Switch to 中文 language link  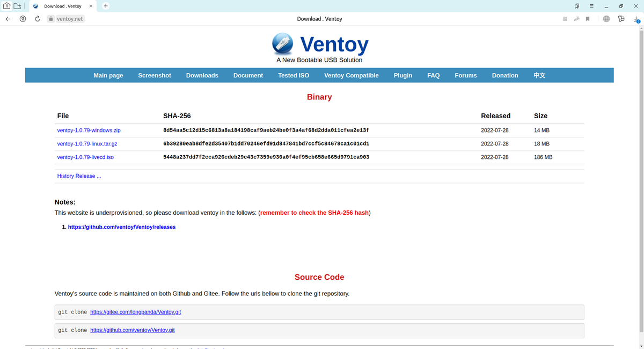tap(539, 76)
